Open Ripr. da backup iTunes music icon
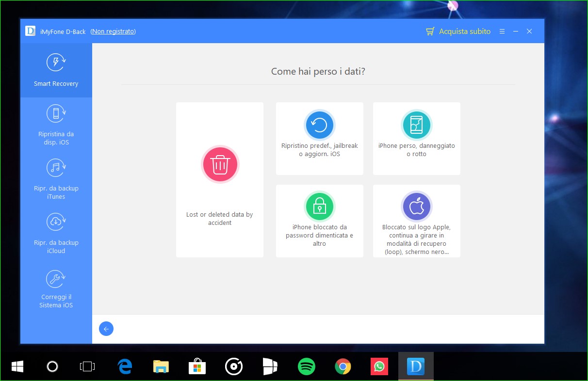The width and height of the screenshot is (588, 381). (56, 168)
